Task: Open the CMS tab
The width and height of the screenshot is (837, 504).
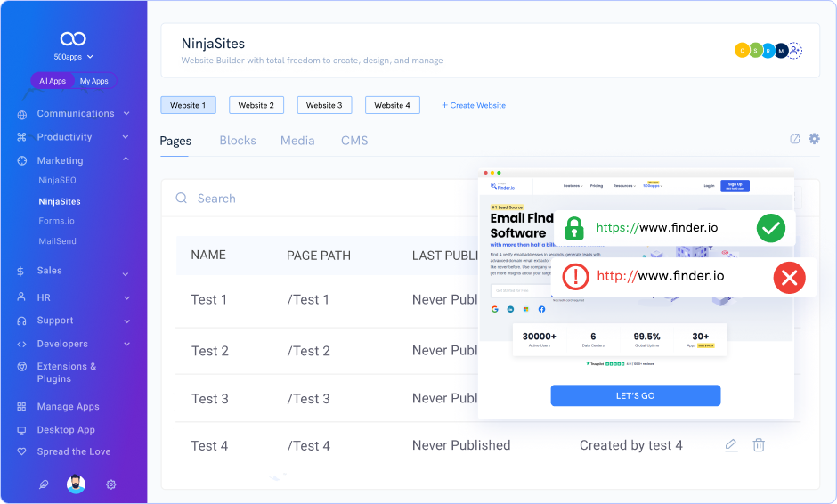Action: (354, 141)
